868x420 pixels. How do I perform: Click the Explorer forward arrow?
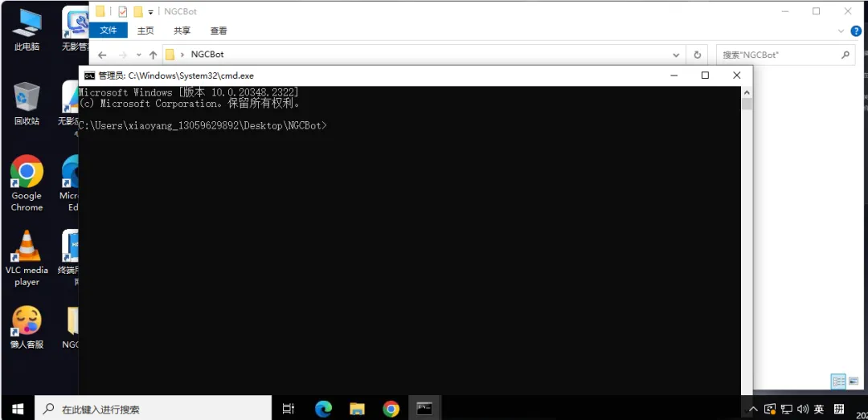(x=123, y=55)
